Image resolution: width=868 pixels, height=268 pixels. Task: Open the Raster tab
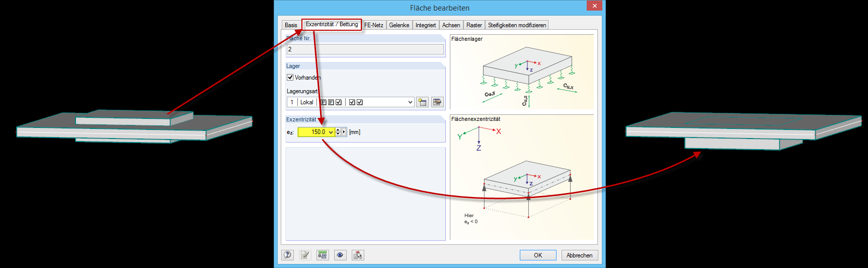[x=474, y=25]
